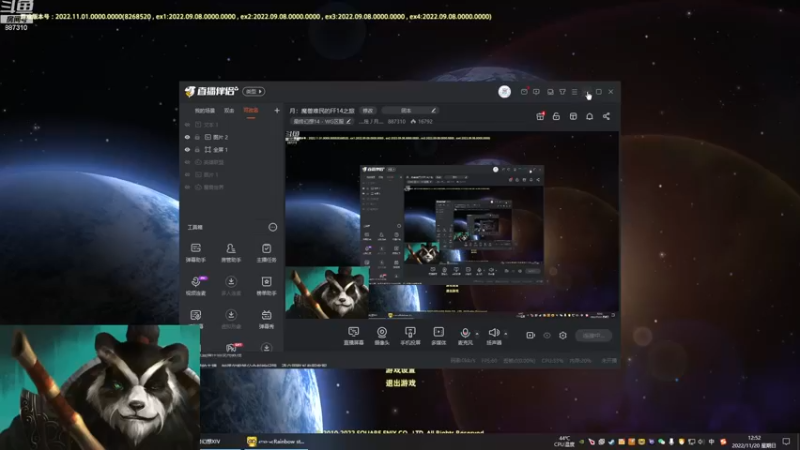This screenshot has height=450, width=800.
Task: Open the 虚拟形象 download tool
Action: point(231,319)
